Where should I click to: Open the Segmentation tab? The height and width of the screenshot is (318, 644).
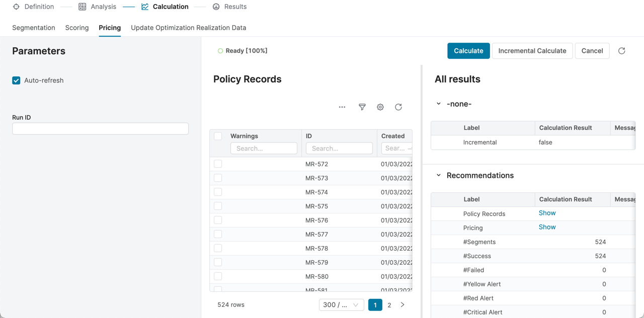coord(34,28)
